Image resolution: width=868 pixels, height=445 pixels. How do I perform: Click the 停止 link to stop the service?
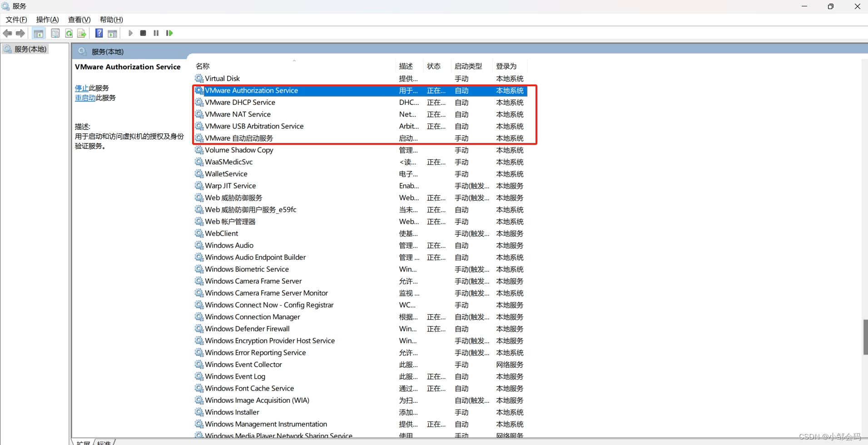pos(82,88)
